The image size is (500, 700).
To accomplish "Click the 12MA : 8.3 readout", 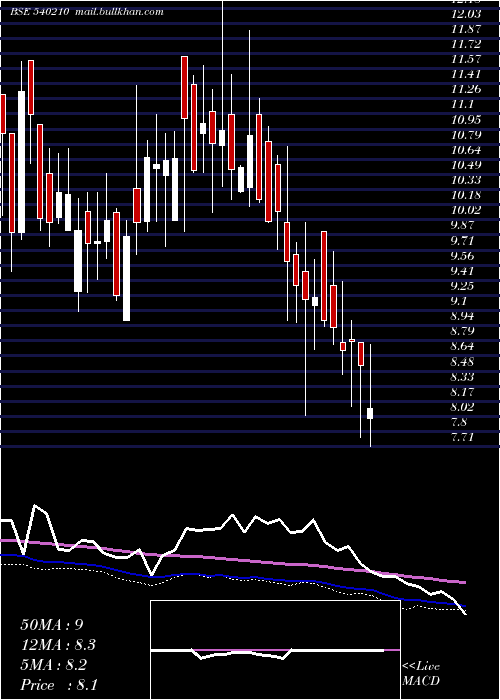I will (x=58, y=645).
